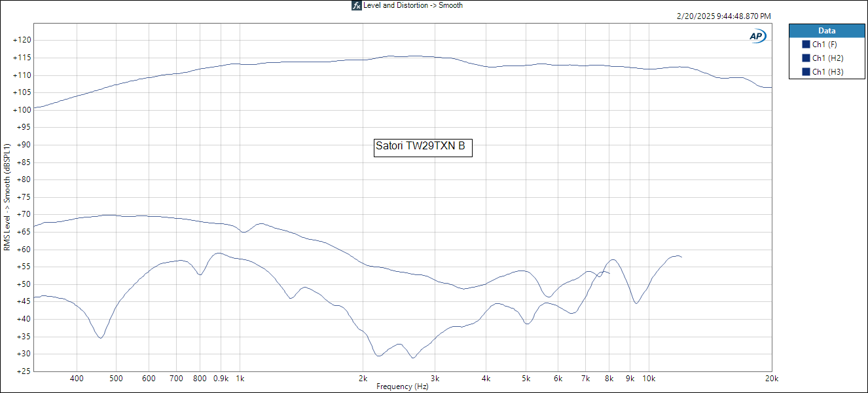Click the 20k frequency tick label
Screen dimensions: 868x393
(x=772, y=379)
